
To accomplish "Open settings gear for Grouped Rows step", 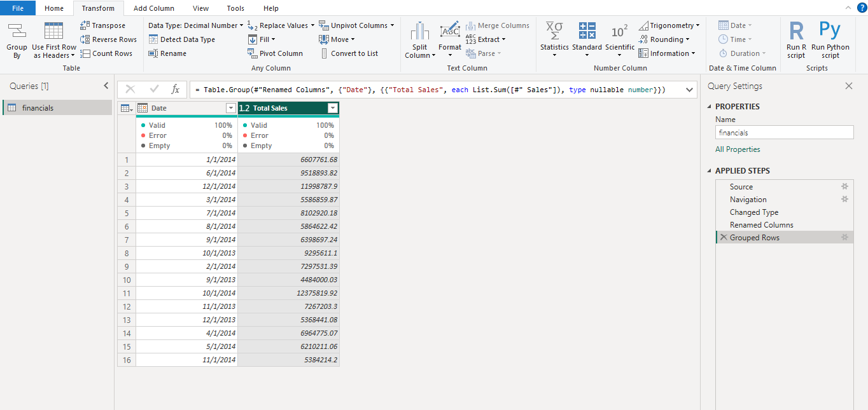I will tap(844, 237).
